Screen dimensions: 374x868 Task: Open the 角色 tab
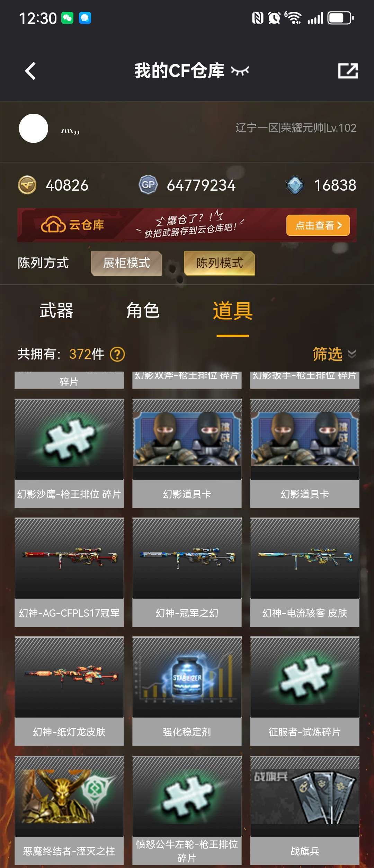point(143,311)
